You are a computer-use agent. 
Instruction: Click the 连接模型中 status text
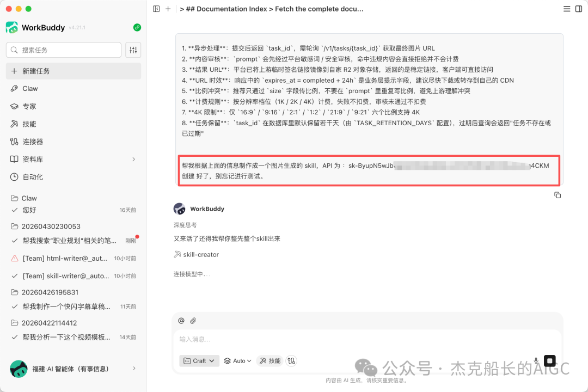point(192,274)
